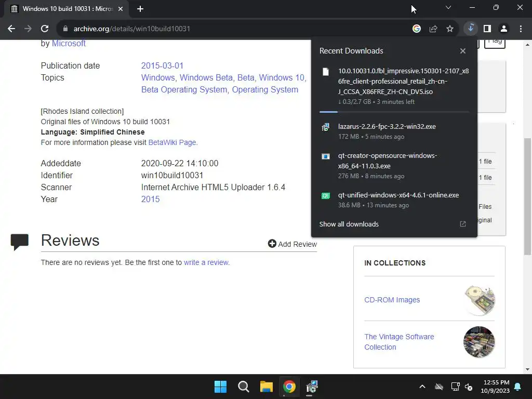Click the browser forward arrow

click(x=28, y=29)
